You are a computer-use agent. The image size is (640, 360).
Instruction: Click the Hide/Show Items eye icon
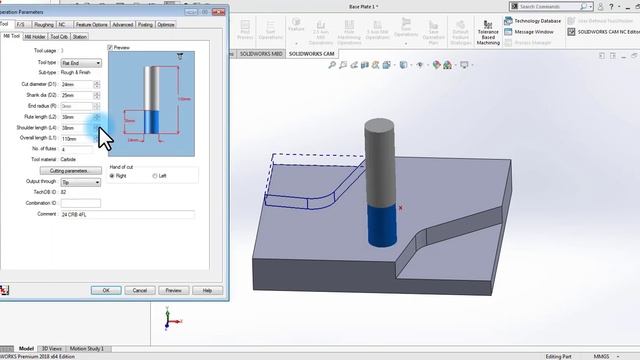[420, 65]
